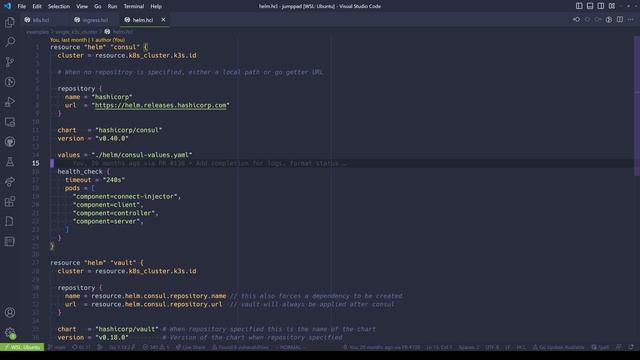Open the Source Control view
Screen dimensions: 640x360
pos(10,62)
